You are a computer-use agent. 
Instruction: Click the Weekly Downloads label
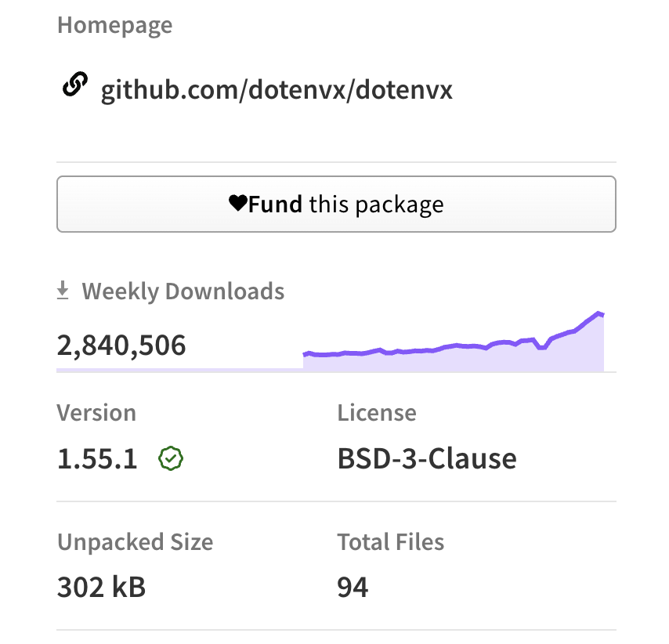tap(183, 291)
